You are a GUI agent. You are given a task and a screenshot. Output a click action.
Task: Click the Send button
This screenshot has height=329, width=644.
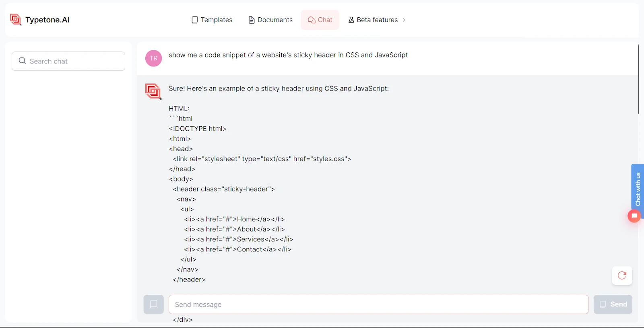[x=613, y=304]
